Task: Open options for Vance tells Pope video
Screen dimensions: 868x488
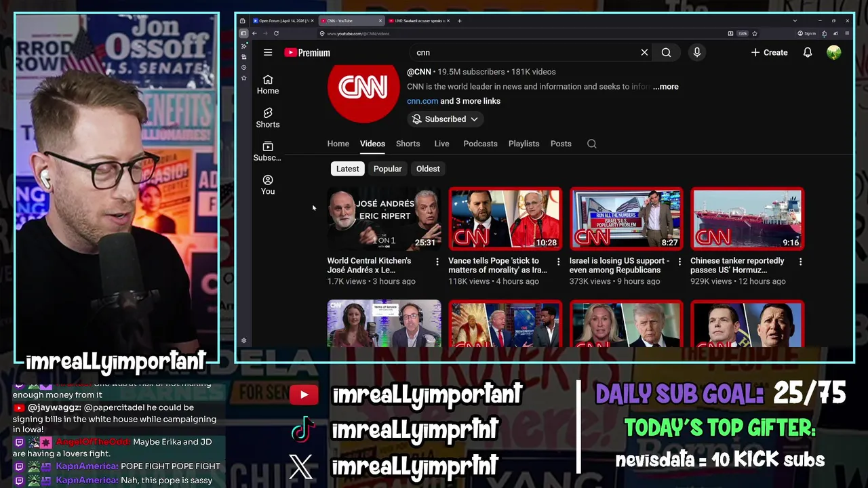Action: tap(559, 262)
